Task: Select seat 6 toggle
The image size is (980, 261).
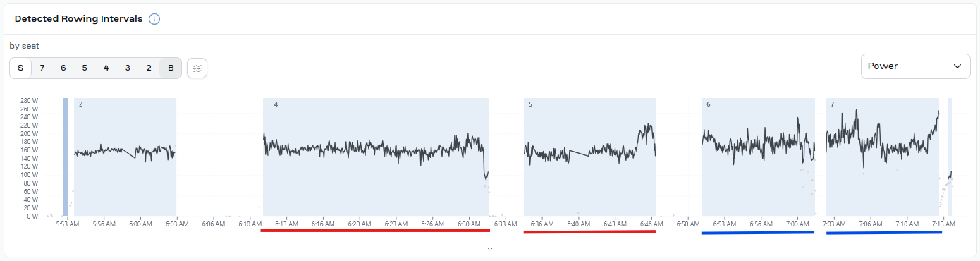Action: [x=63, y=68]
